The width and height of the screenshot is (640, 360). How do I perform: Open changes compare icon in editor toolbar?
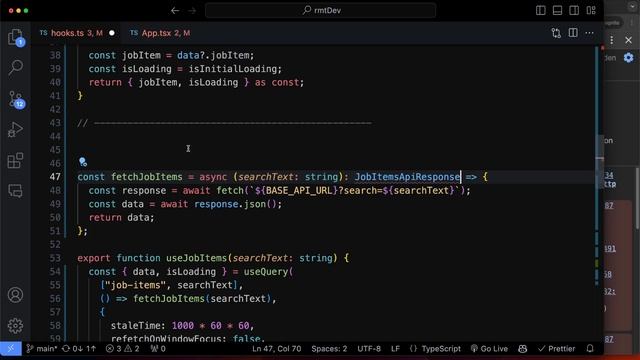[x=556, y=33]
